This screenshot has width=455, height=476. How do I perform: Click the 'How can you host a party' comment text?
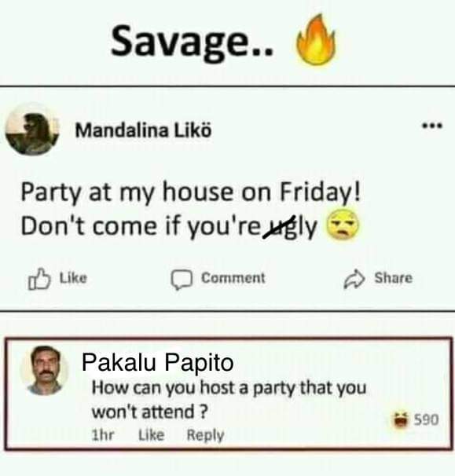229,399
